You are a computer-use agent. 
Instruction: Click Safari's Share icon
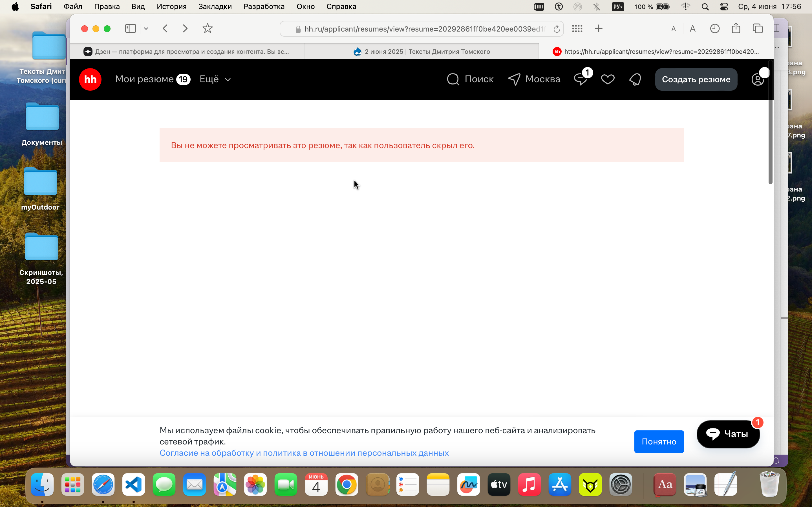tap(736, 28)
